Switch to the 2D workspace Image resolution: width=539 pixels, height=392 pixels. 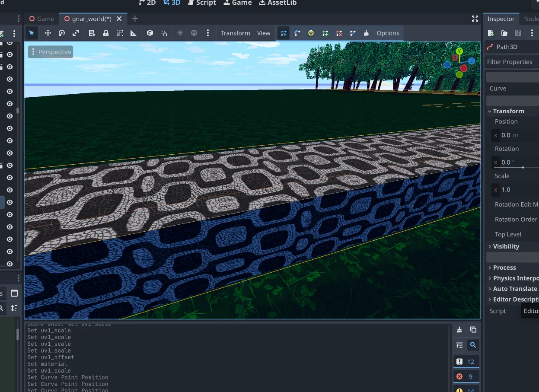point(147,3)
